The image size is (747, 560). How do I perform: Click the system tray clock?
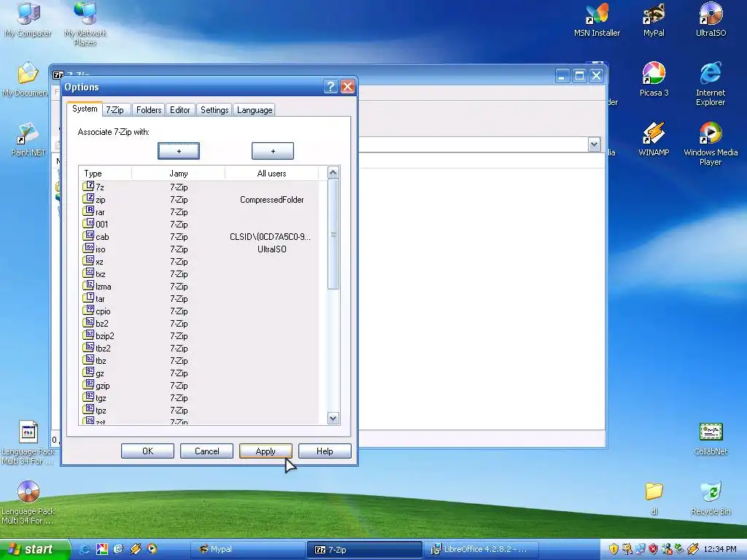719,550
